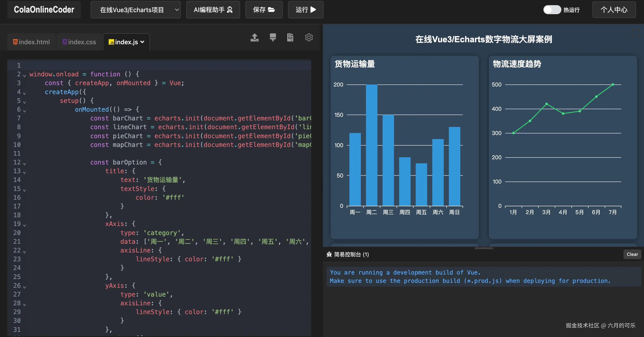Open index.js tab dropdown chevron
The image size is (644, 337).
(x=143, y=42)
